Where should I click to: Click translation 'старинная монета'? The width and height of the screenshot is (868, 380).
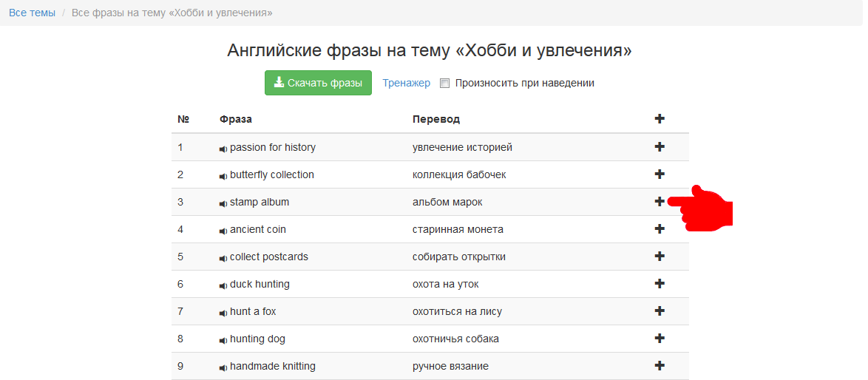click(458, 229)
